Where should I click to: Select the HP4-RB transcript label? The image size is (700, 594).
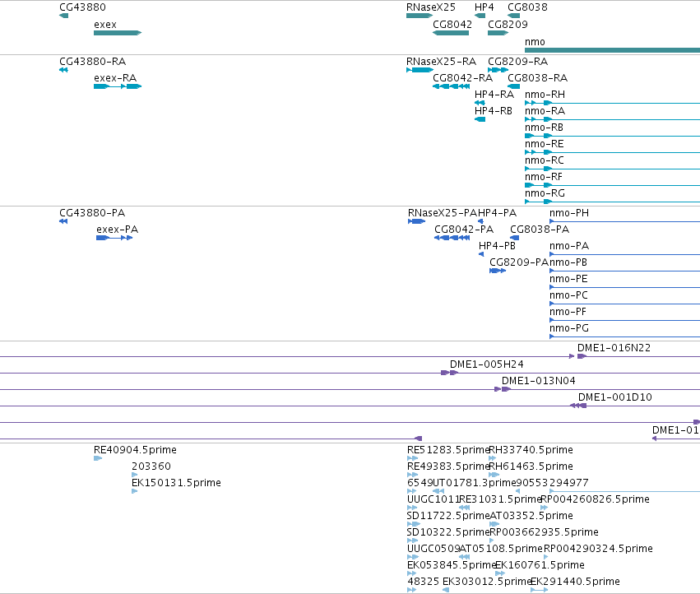(494, 111)
